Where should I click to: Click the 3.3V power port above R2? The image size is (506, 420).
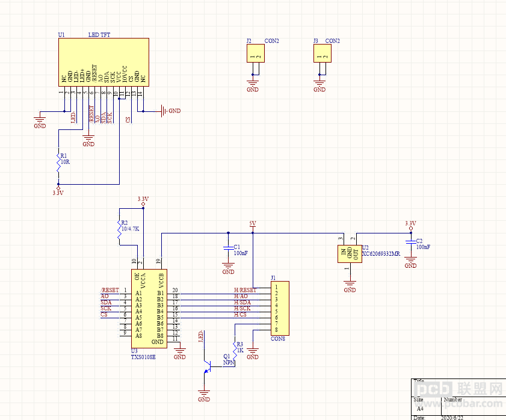[x=143, y=202]
